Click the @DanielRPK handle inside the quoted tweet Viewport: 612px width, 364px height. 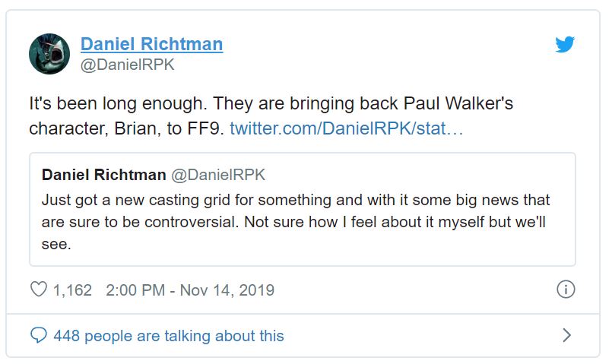click(218, 175)
